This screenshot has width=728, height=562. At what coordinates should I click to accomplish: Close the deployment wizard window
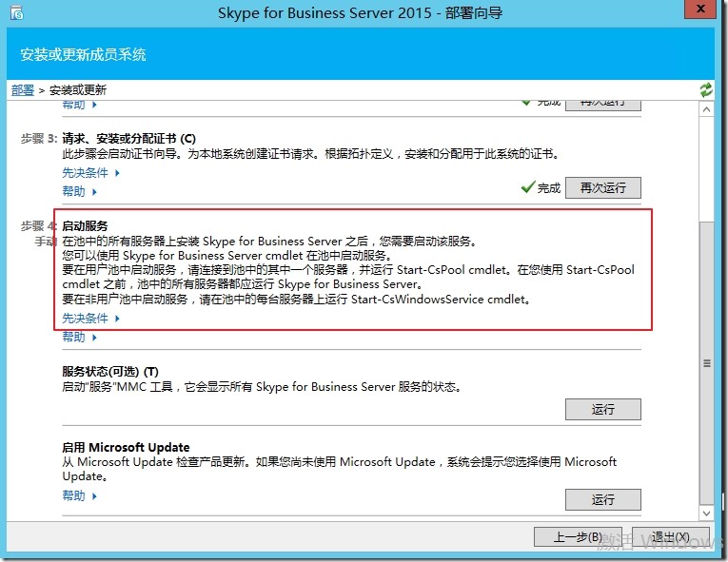coord(700,10)
